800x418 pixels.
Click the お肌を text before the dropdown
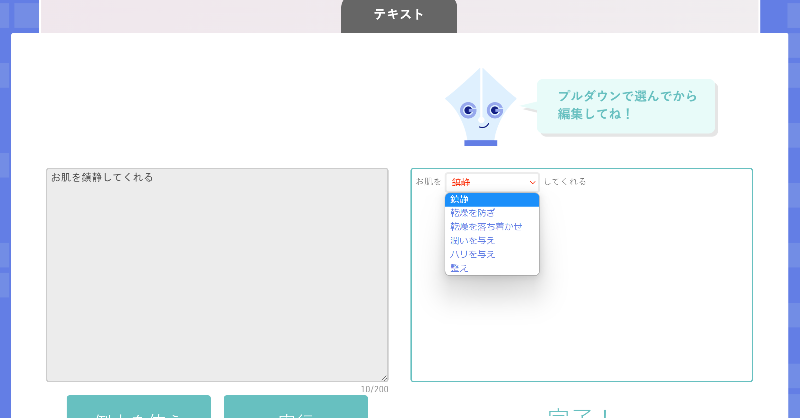pyautogui.click(x=428, y=182)
